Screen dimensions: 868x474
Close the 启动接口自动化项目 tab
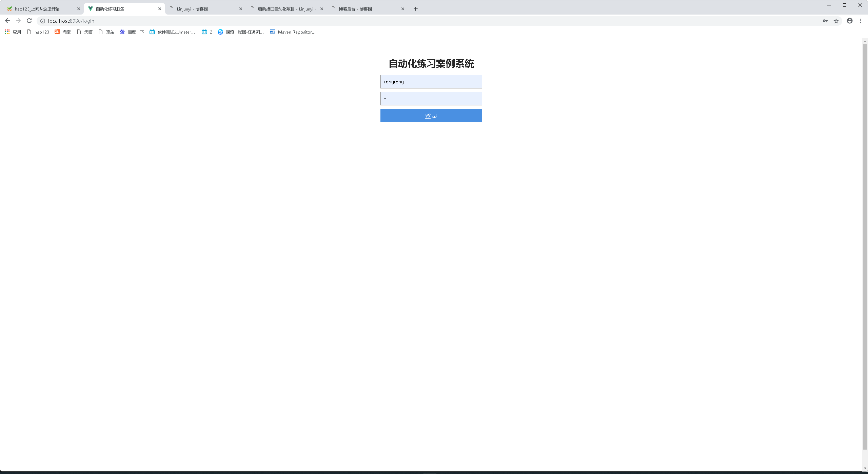click(x=321, y=9)
